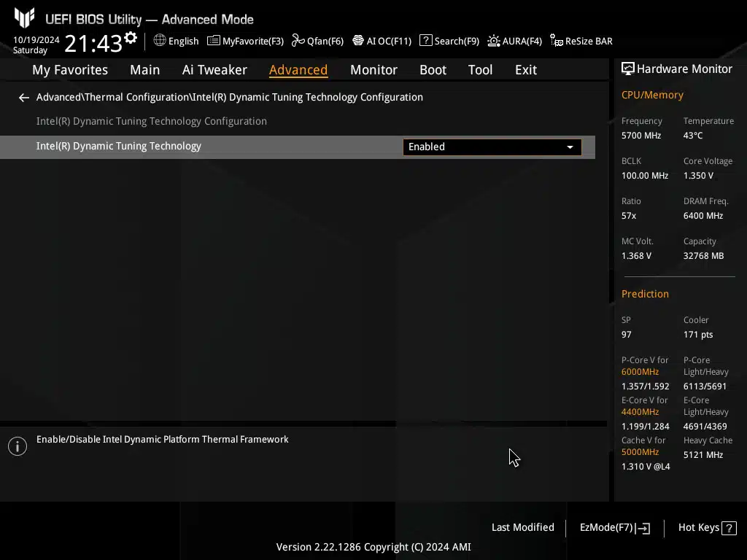Open MyFavorite(F3) list icon
This screenshot has height=560, width=747.
coord(214,41)
